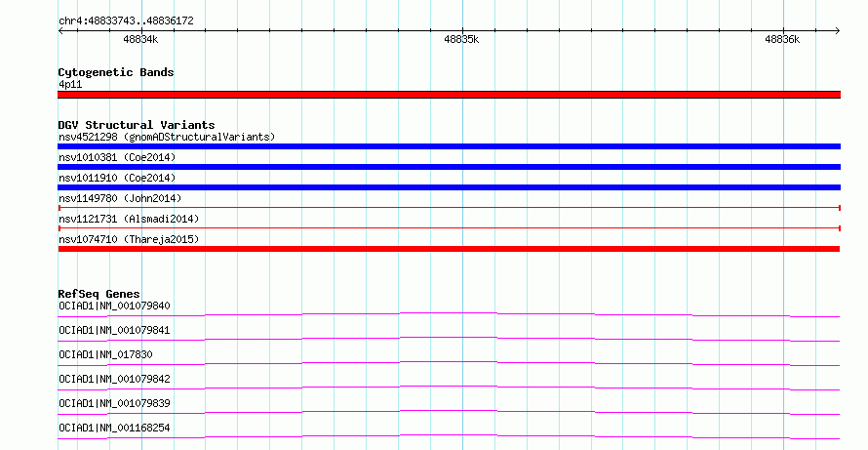This screenshot has width=868, height=450.
Task: Click the magenta line for NM_001079842
Action: click(x=449, y=388)
